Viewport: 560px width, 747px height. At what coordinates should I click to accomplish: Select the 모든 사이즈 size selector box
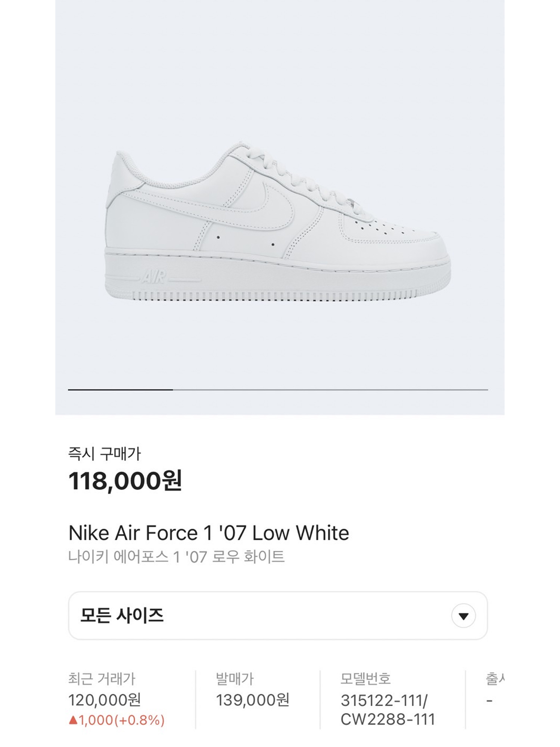tap(278, 616)
